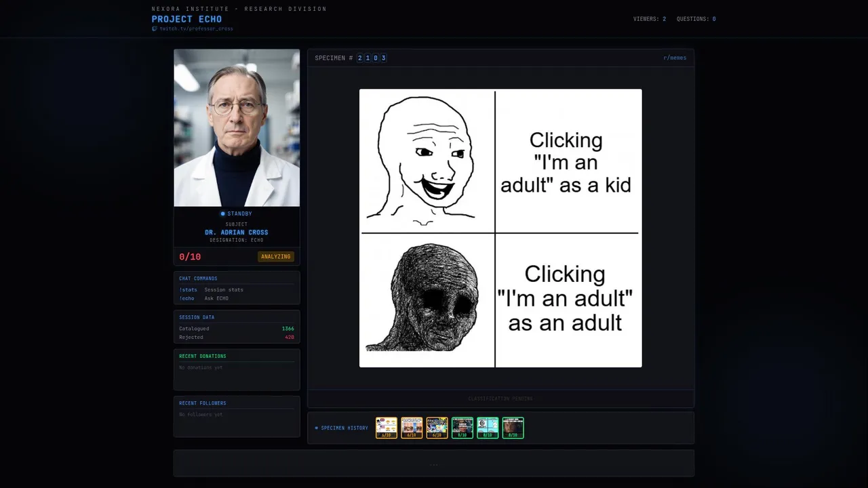Screen dimensions: 868x488
Task: Click the RECENT DONATIONS panel header
Action: tap(203, 357)
